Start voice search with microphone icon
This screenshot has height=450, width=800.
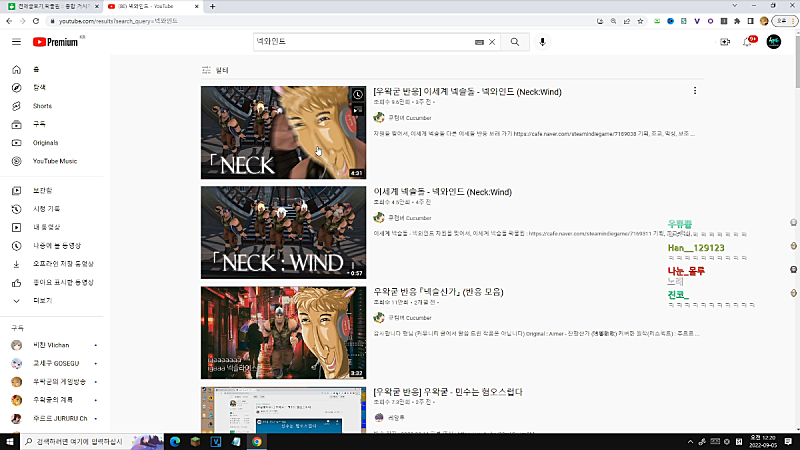tap(543, 42)
